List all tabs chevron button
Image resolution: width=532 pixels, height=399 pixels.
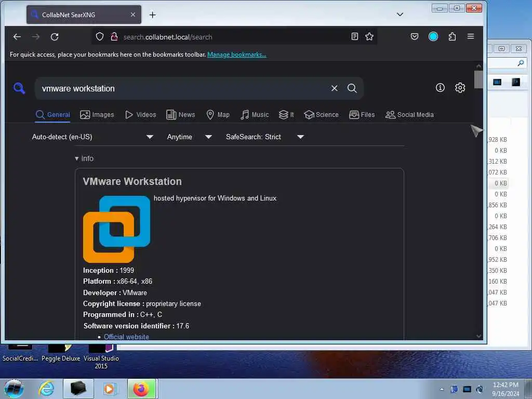pos(400,14)
